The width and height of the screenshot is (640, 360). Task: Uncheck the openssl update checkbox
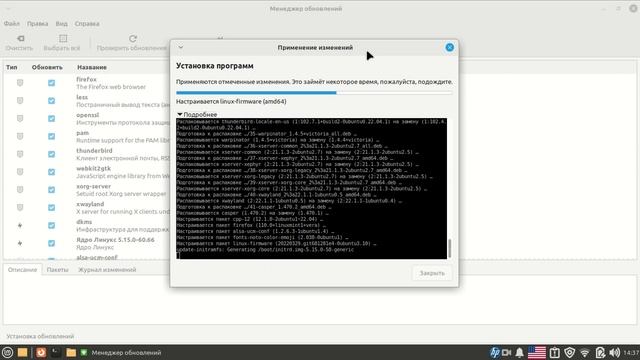pyautogui.click(x=51, y=118)
